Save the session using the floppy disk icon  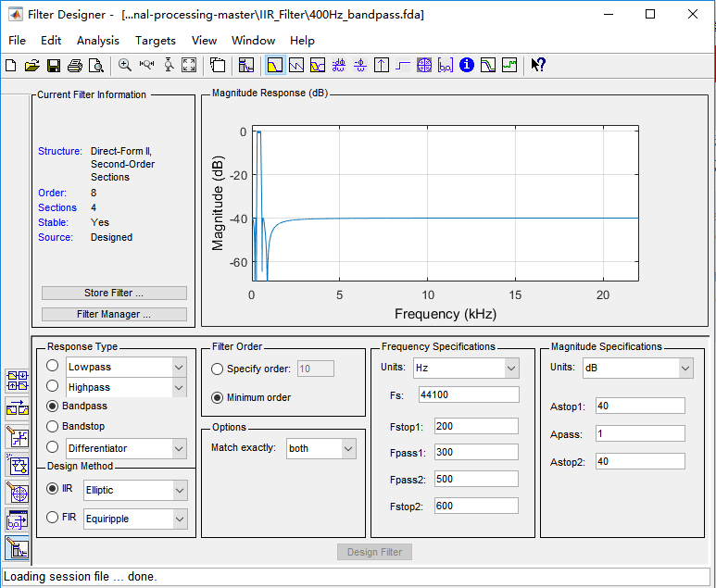tap(54, 66)
